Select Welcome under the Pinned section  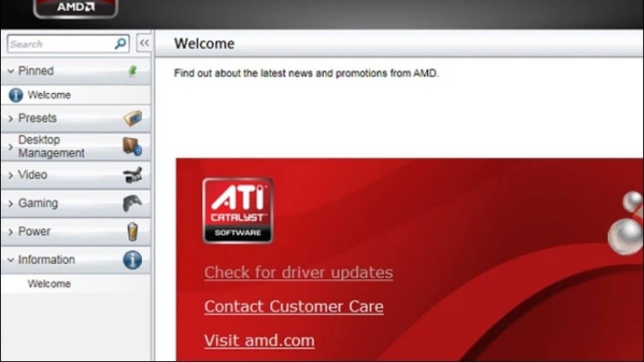pos(49,95)
